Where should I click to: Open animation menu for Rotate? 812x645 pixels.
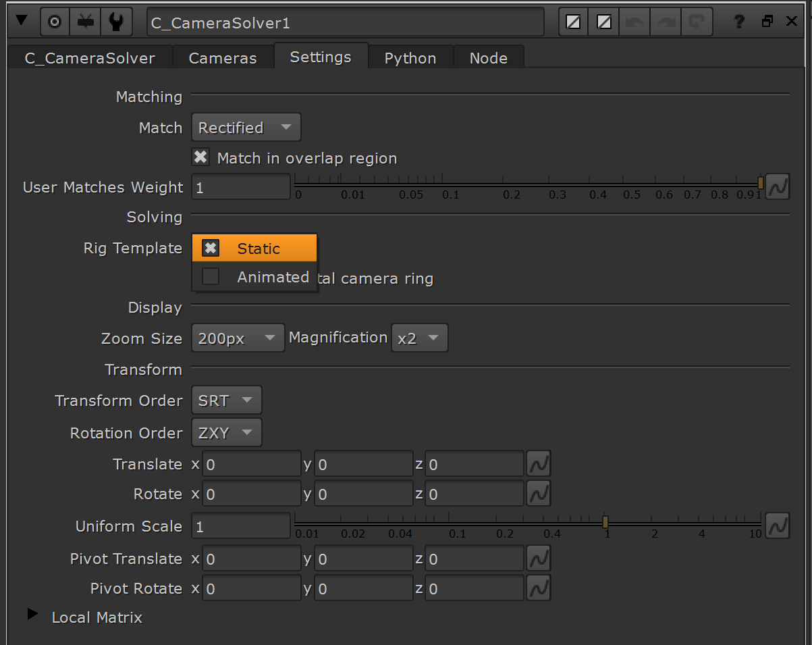(x=539, y=494)
